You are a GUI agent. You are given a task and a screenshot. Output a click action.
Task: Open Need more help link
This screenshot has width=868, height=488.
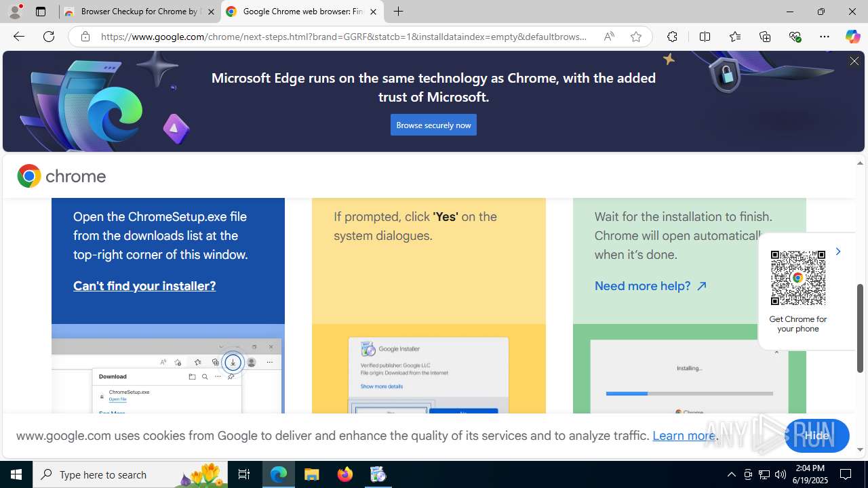pos(651,286)
